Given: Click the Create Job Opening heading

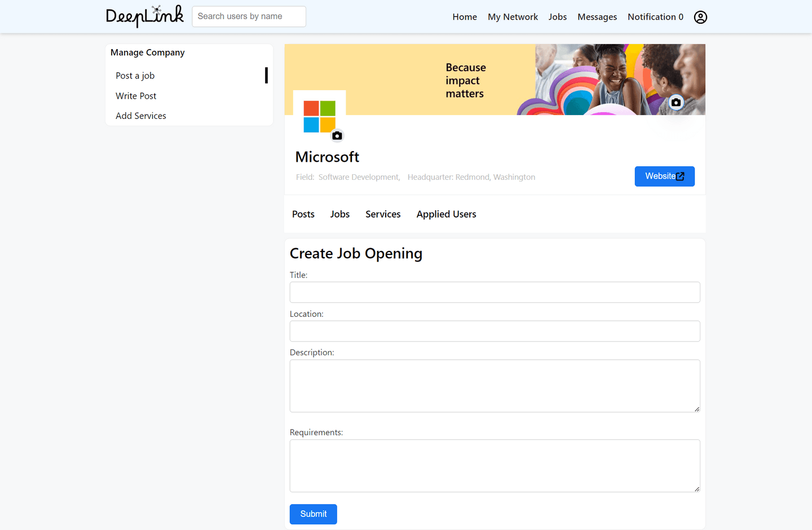Looking at the screenshot, I should coord(356,254).
